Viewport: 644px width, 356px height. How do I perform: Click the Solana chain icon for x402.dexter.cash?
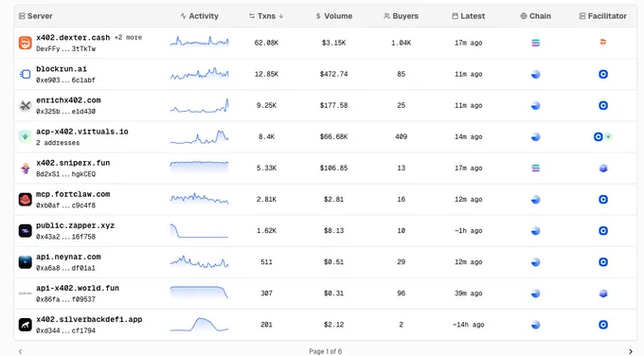536,43
